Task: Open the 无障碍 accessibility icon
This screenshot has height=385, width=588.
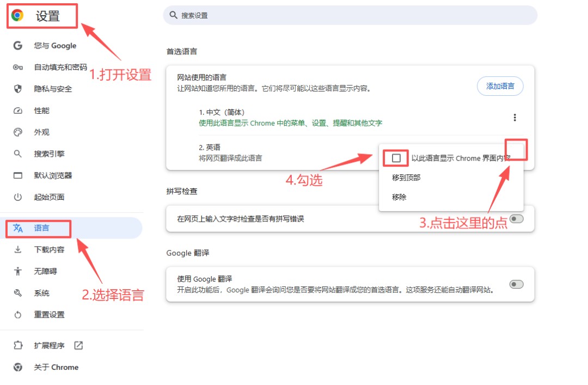Action: 16,271
